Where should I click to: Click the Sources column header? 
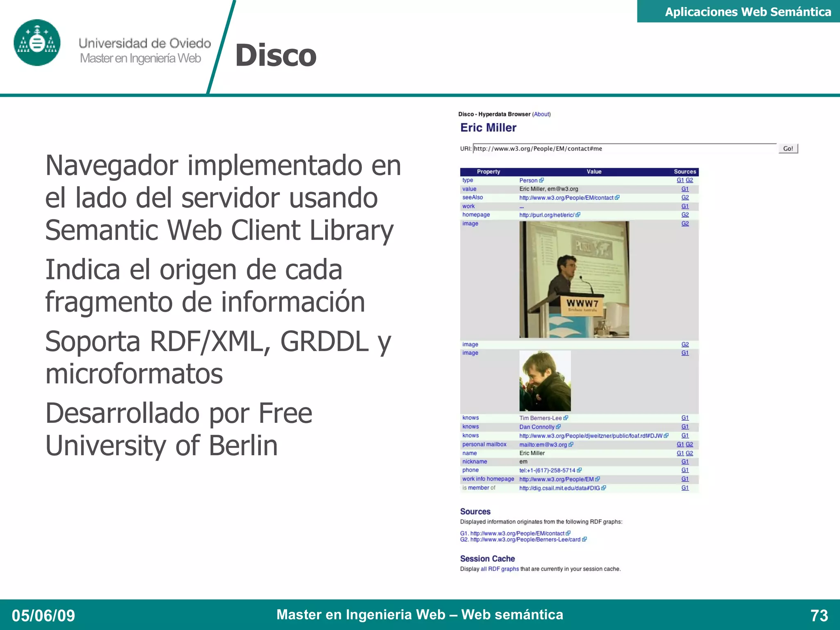pyautogui.click(x=685, y=171)
